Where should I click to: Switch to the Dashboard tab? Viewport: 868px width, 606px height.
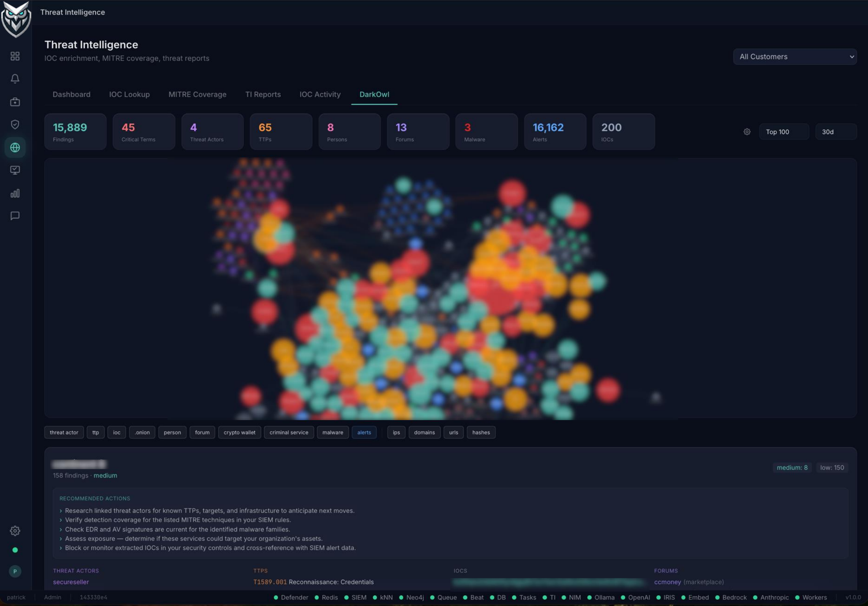pos(72,94)
